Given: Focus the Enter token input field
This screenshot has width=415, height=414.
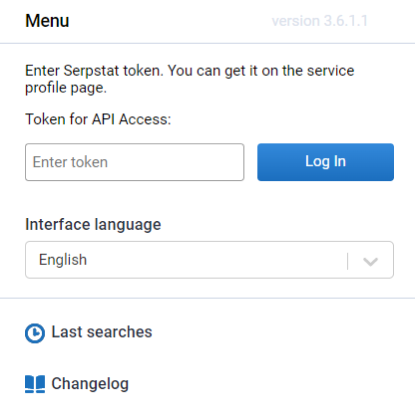Looking at the screenshot, I should pos(135,162).
